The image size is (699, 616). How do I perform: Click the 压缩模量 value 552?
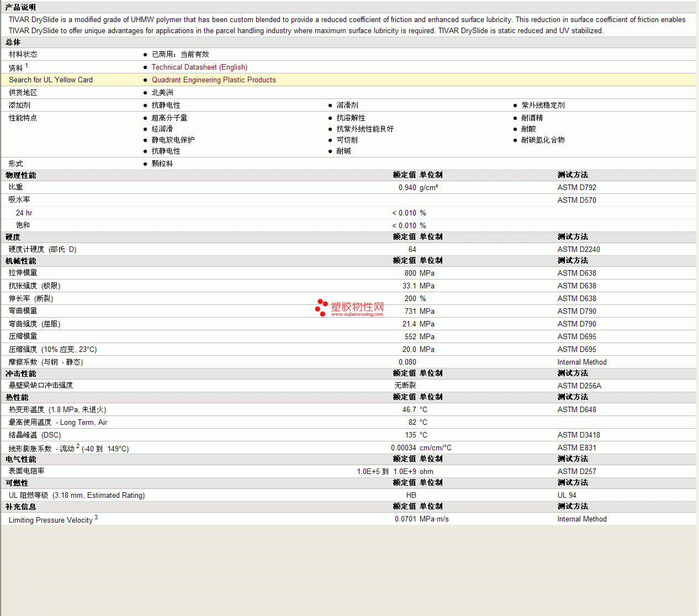pos(410,336)
